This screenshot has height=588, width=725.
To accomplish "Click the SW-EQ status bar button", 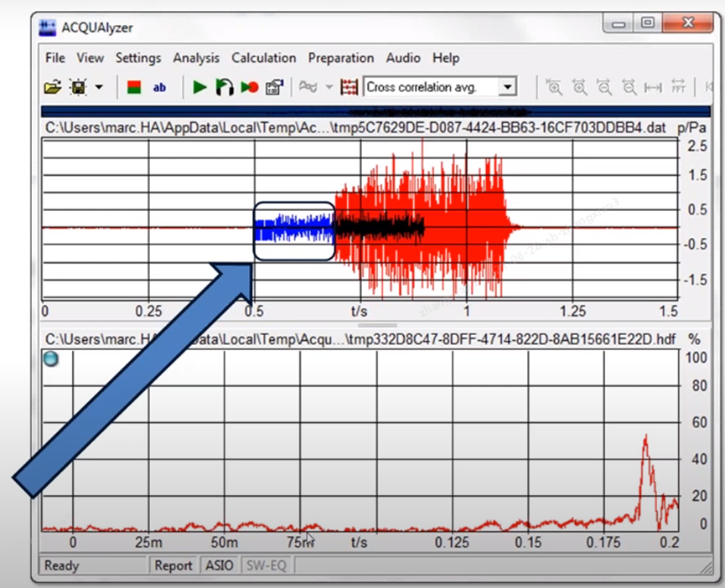I will [267, 565].
